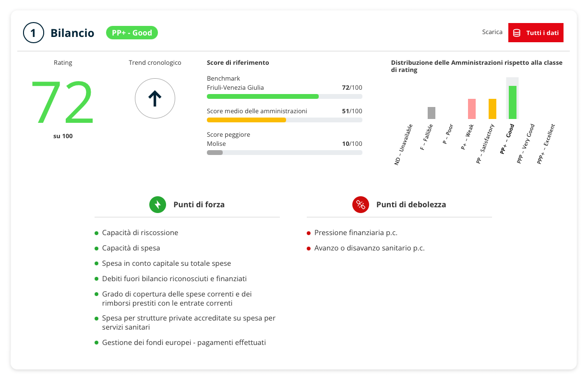Click the green lightning Punti di forza icon
588x380 pixels.
coord(157,204)
